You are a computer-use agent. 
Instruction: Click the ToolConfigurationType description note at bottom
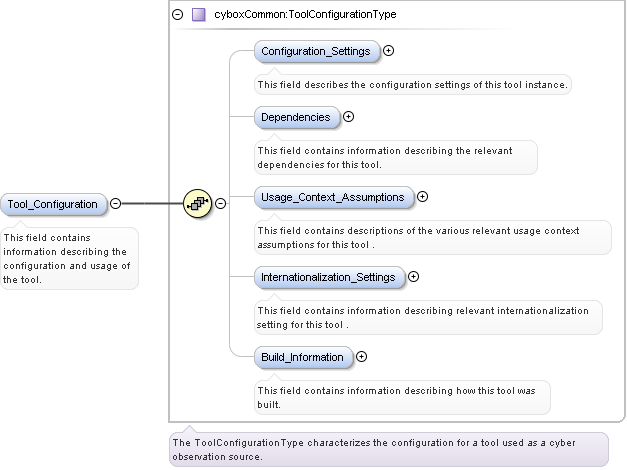point(387,449)
